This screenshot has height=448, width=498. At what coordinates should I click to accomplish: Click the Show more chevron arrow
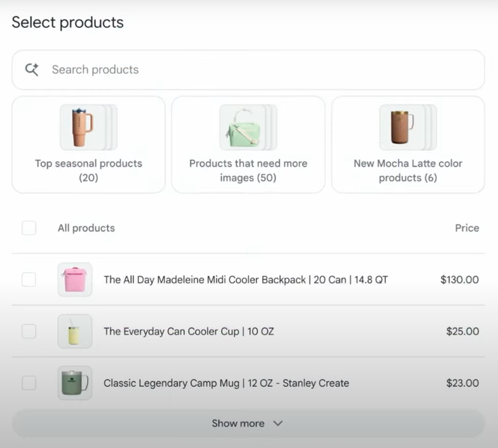278,423
